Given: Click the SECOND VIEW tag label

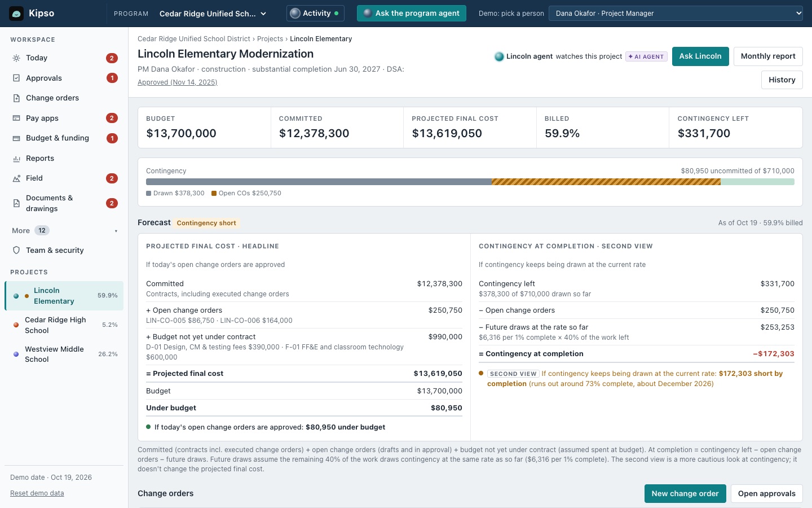Looking at the screenshot, I should pos(513,374).
